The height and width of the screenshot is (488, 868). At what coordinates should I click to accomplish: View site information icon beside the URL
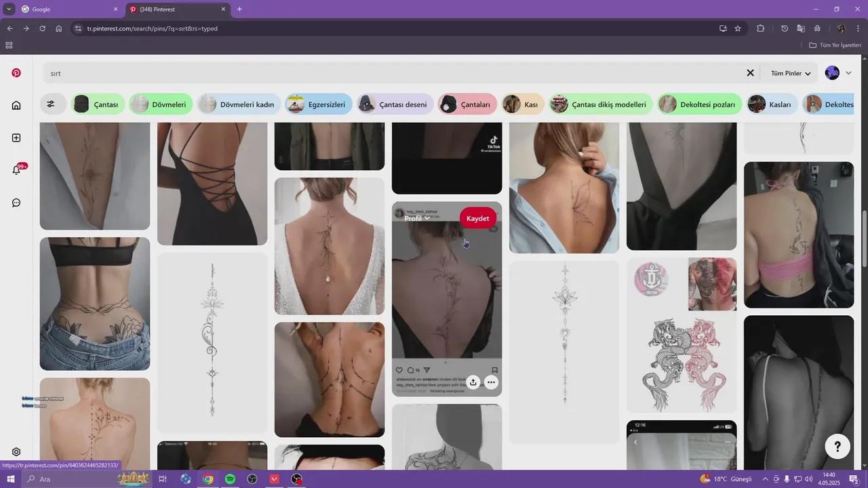(78, 28)
